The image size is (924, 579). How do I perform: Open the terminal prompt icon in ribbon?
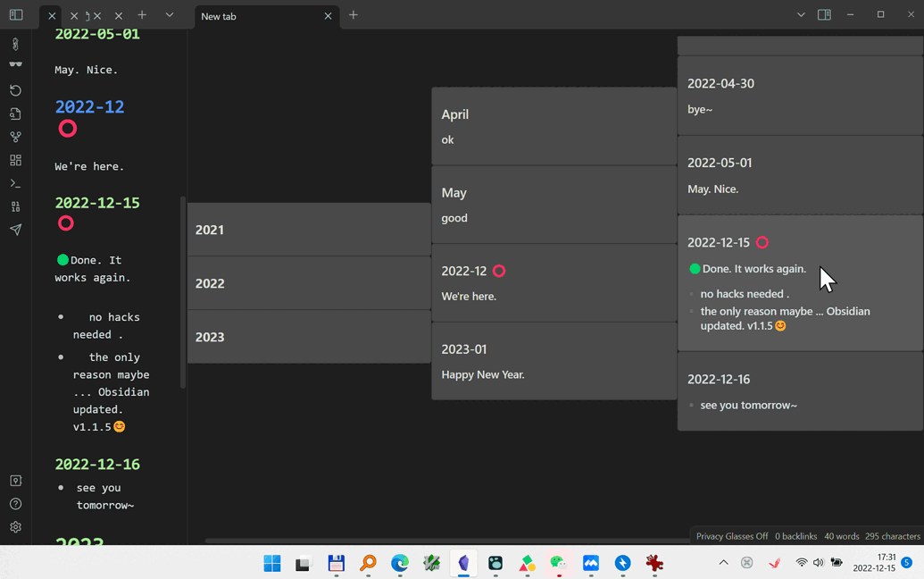pyautogui.click(x=15, y=183)
